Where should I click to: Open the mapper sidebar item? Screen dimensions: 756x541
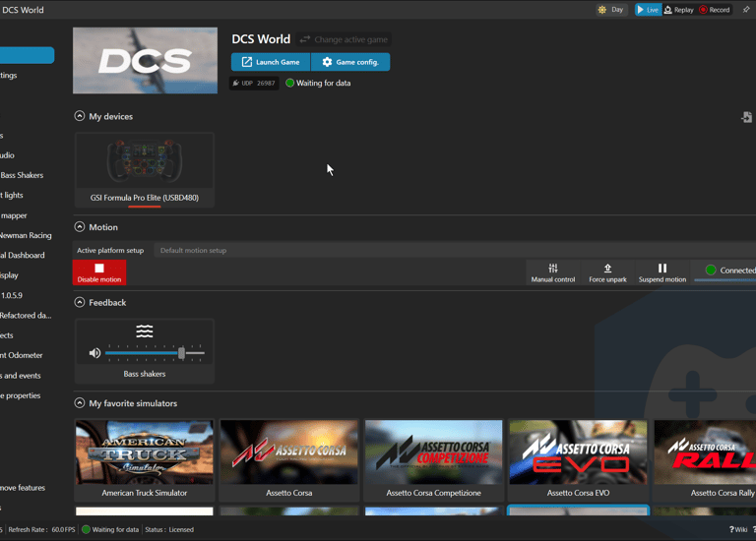[14, 215]
